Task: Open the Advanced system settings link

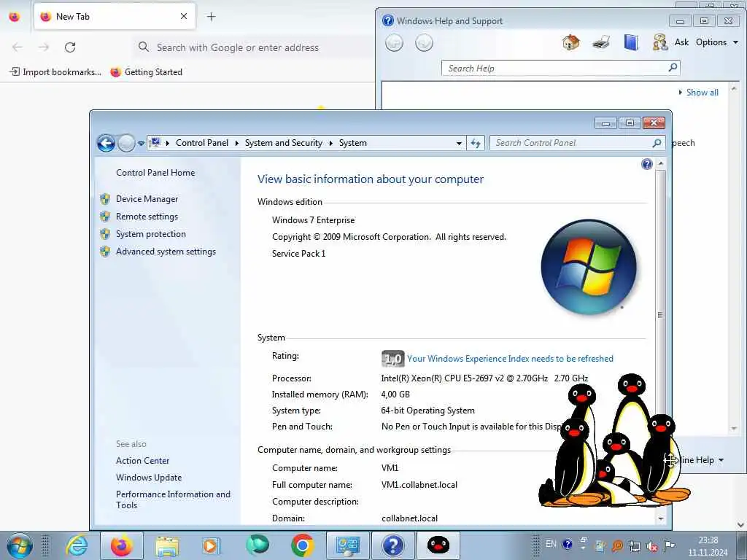Action: (x=166, y=252)
